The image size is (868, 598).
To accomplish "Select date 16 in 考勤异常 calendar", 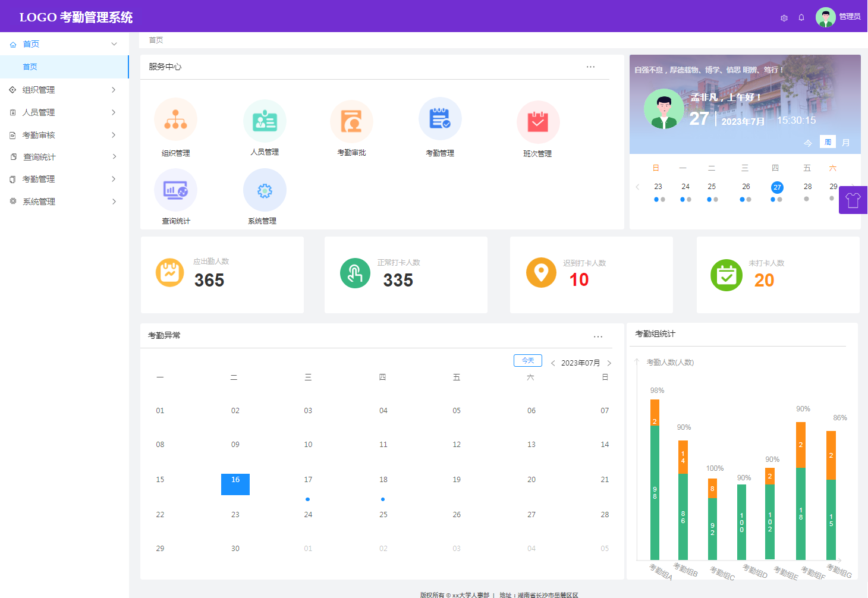I will tap(235, 484).
